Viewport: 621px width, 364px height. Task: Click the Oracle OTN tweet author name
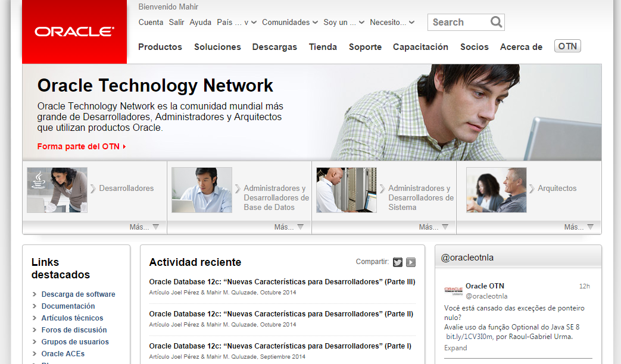click(485, 286)
